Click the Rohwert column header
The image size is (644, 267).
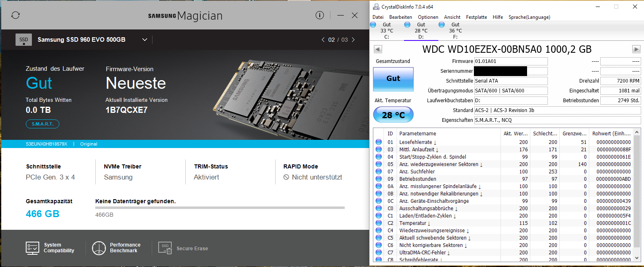pyautogui.click(x=611, y=134)
